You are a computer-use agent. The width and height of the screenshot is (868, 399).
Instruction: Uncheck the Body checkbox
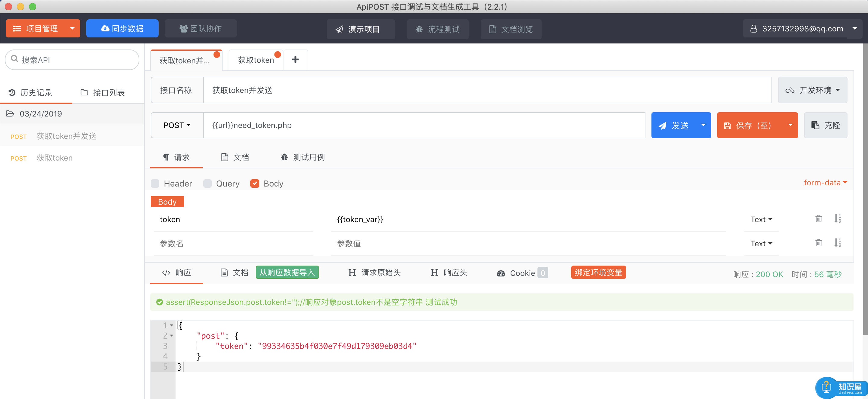(255, 184)
